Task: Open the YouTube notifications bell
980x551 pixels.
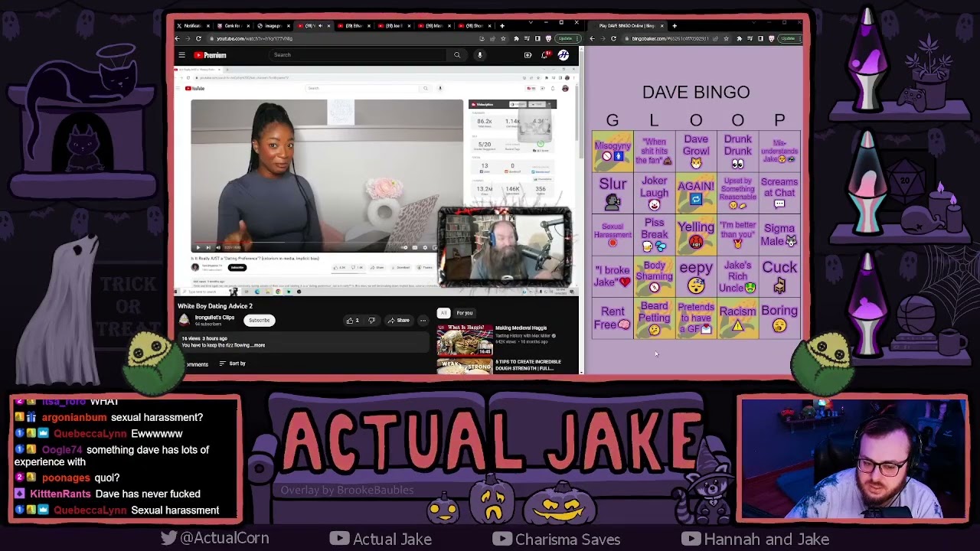Action: click(545, 55)
